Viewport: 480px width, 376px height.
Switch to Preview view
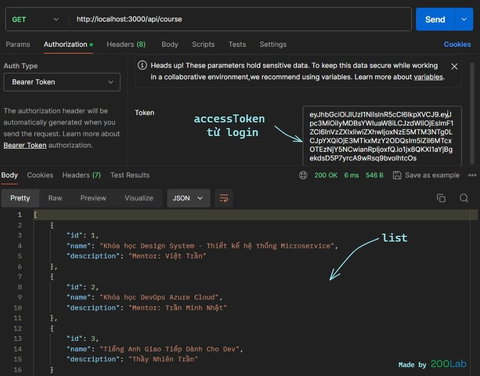(x=93, y=198)
